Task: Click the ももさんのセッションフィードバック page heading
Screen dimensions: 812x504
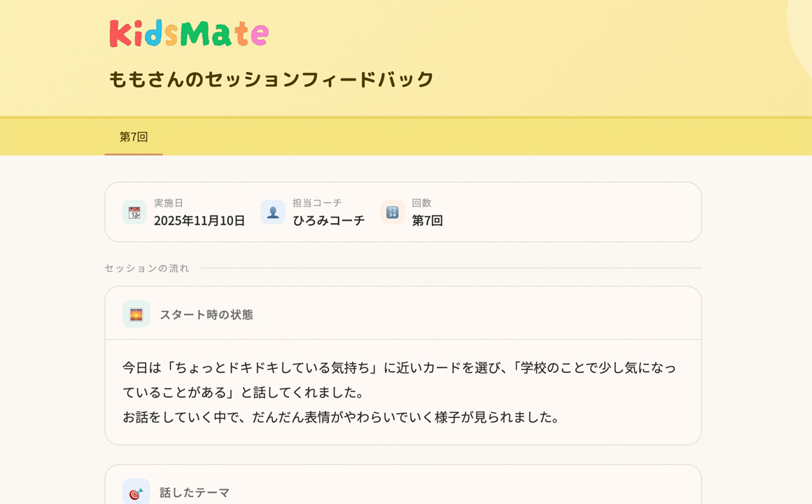Action: [x=272, y=79]
